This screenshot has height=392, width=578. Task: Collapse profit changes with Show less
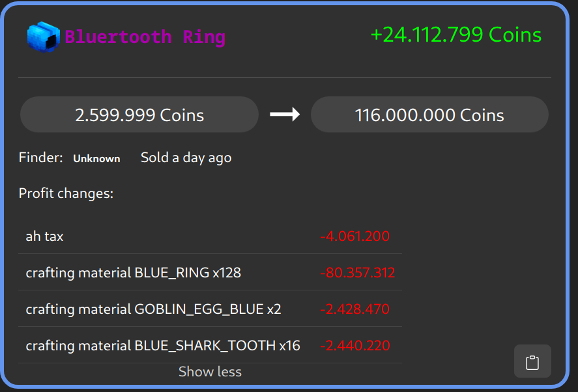tap(210, 372)
